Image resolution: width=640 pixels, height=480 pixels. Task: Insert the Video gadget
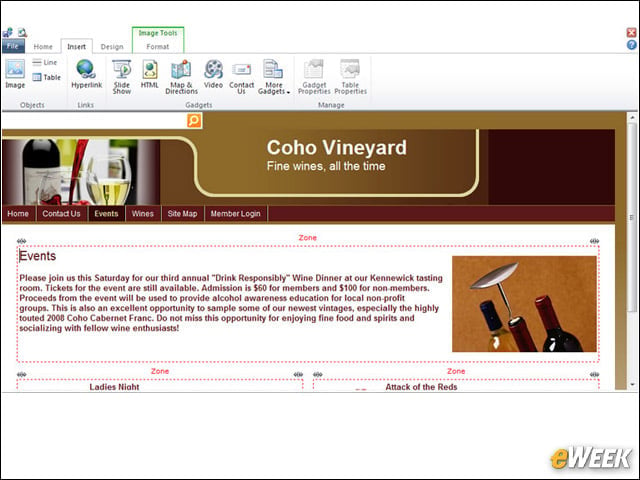(213, 74)
